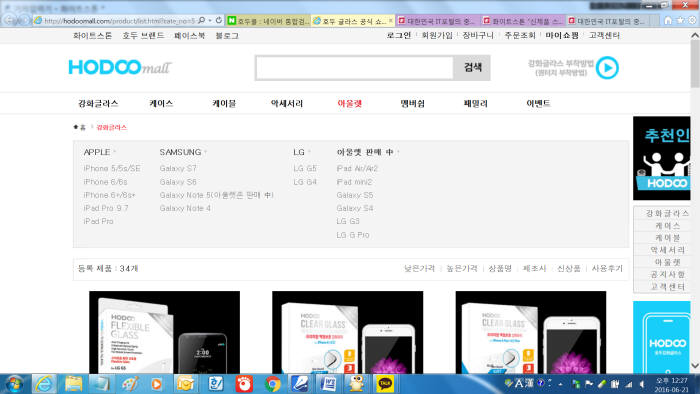Open the browser Home icon

tap(668, 21)
